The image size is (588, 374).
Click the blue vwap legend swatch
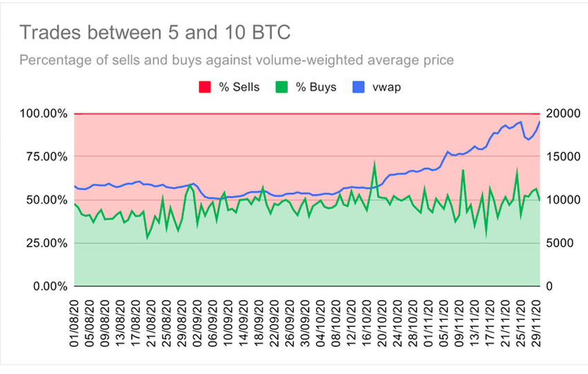pos(360,88)
